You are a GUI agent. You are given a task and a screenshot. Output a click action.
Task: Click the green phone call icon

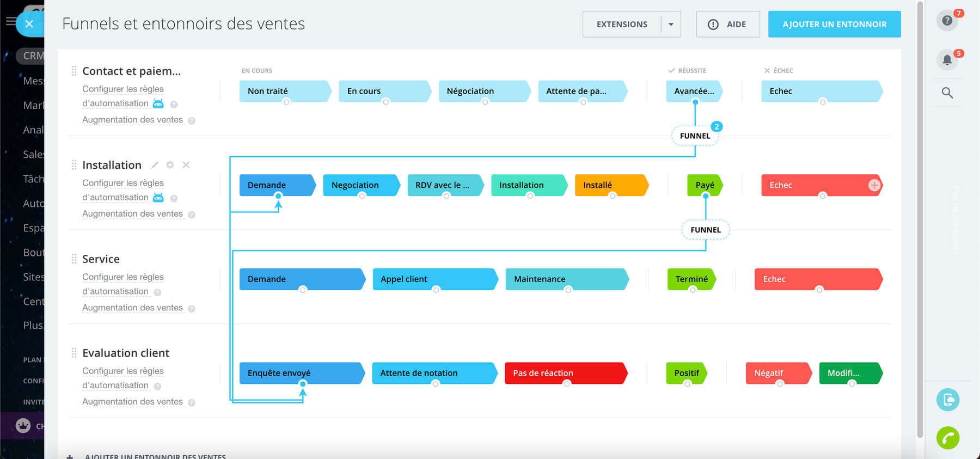pos(947,438)
